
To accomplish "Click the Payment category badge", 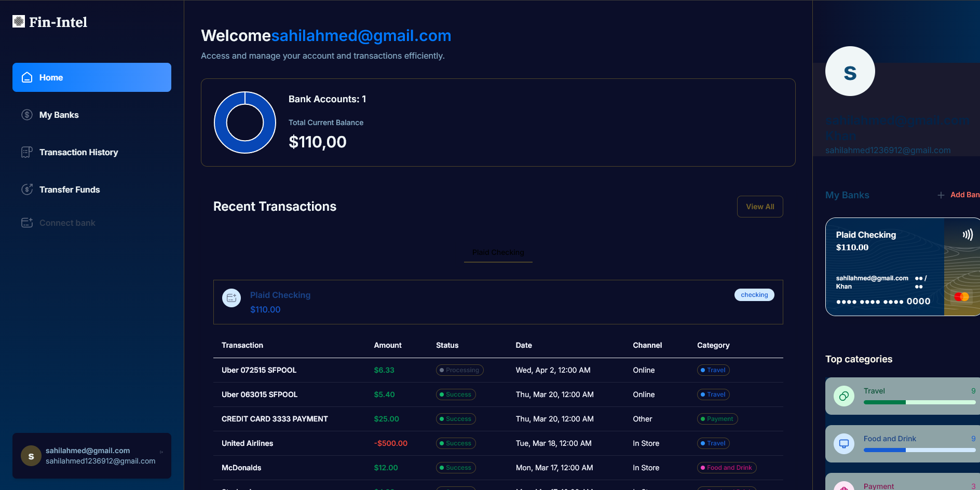I will pos(717,419).
